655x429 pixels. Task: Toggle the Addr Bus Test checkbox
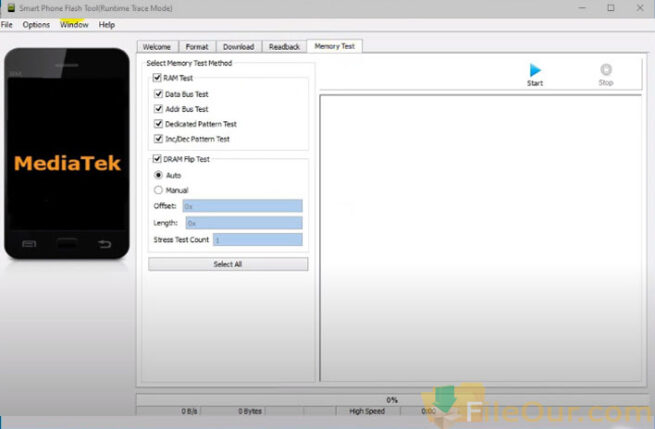tap(158, 109)
